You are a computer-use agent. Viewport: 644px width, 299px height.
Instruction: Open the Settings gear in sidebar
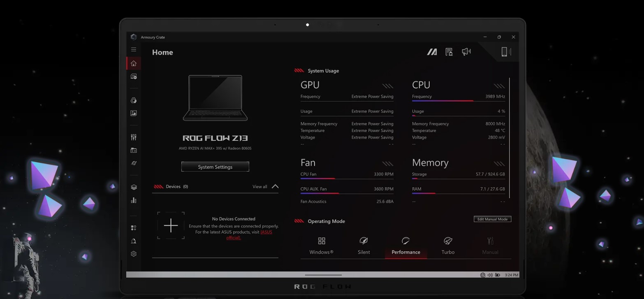tap(133, 254)
